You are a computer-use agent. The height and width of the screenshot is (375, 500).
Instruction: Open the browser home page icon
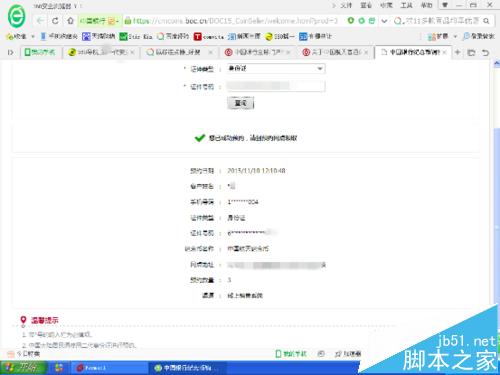70,21
